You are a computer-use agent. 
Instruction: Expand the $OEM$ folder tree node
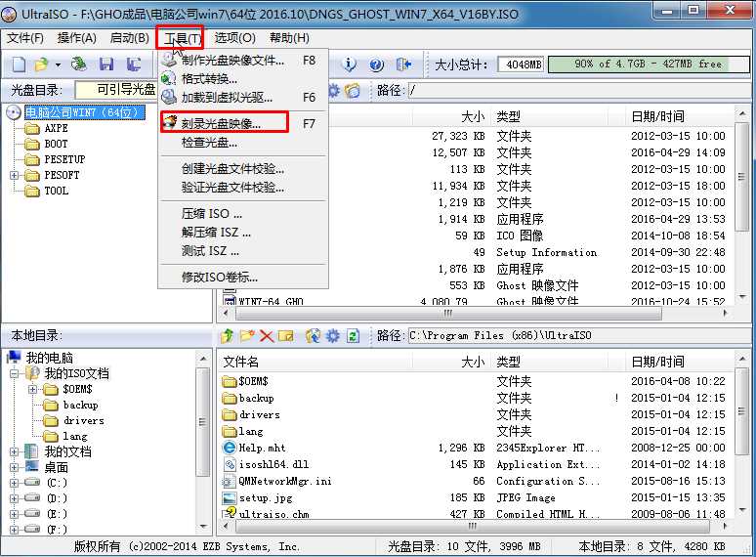32,389
